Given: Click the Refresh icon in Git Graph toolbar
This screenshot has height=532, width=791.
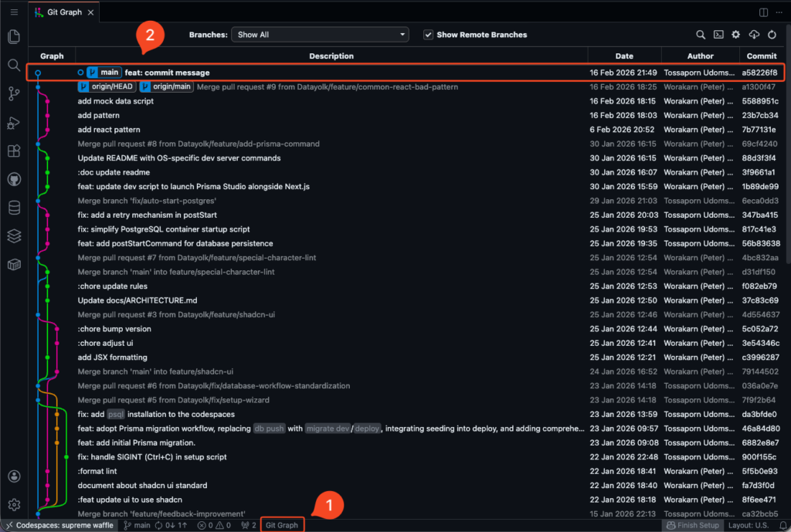Looking at the screenshot, I should pyautogui.click(x=772, y=35).
